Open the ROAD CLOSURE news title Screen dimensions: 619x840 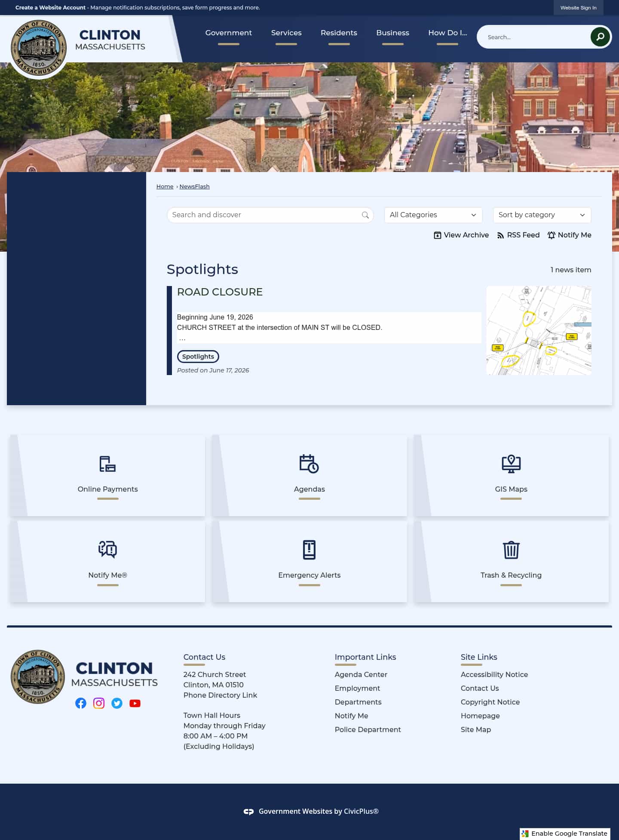220,292
